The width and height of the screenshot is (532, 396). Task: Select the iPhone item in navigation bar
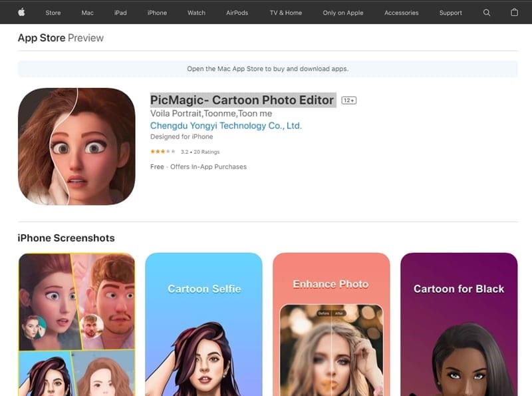(x=156, y=12)
